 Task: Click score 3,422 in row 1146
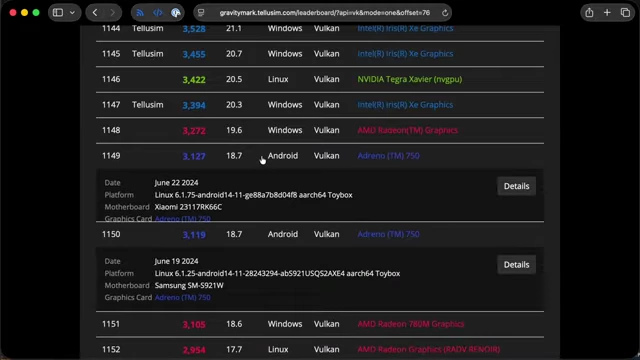tap(194, 80)
